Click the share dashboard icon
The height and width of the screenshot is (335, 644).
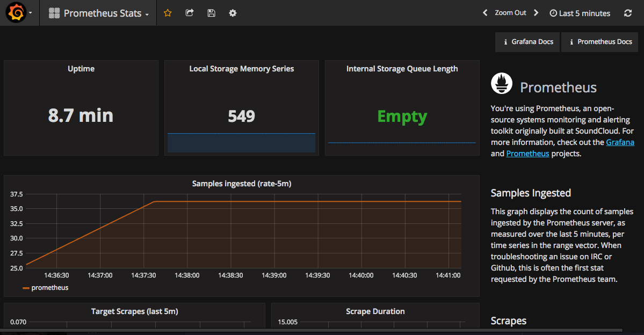pos(189,12)
